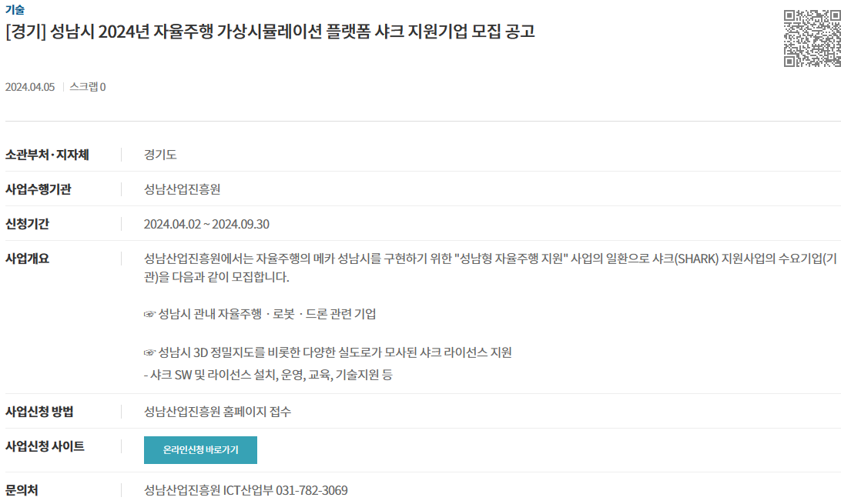Image resolution: width=841 pixels, height=504 pixels.
Task: Select the 소관부처·지자체 row label
Action: click(47, 155)
